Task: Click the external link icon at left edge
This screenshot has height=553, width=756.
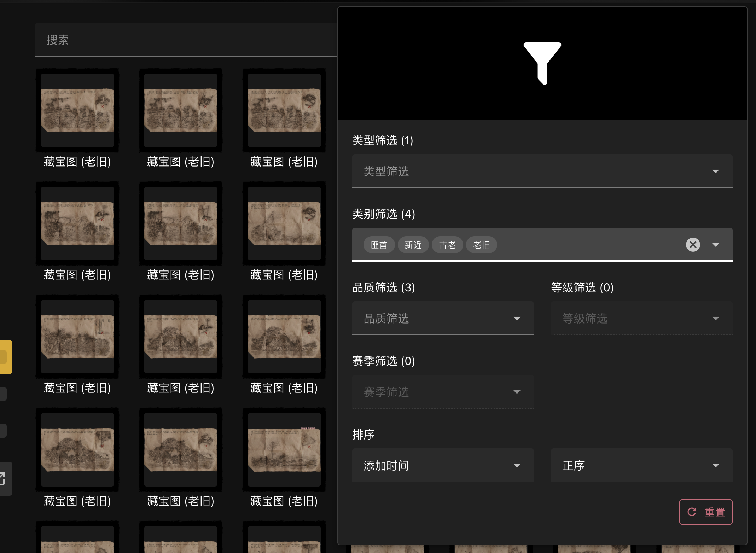Action: (x=3, y=478)
